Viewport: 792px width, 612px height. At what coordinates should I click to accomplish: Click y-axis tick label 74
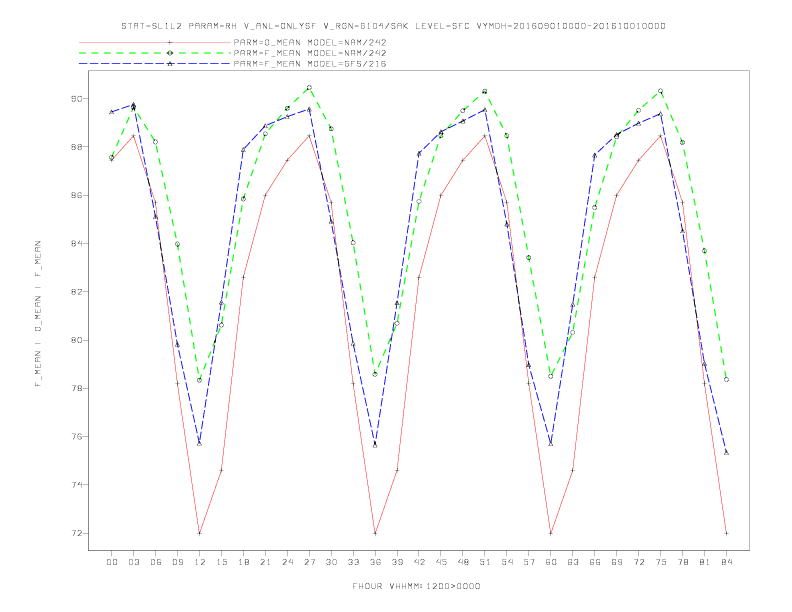76,485
